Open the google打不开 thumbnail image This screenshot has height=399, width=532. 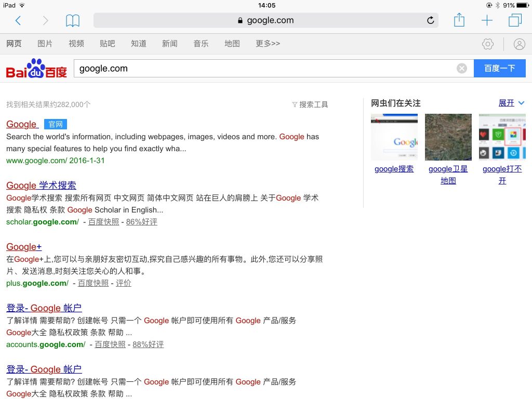(x=502, y=137)
